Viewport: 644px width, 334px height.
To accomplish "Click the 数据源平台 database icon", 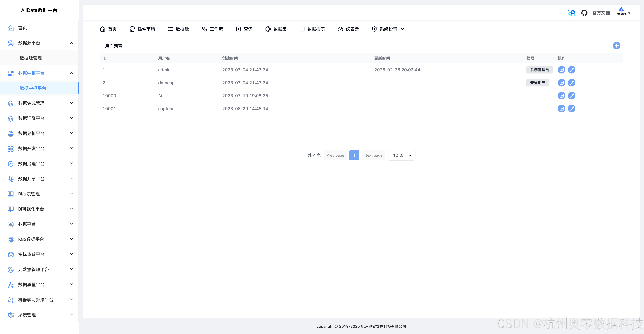I will 10,43.
